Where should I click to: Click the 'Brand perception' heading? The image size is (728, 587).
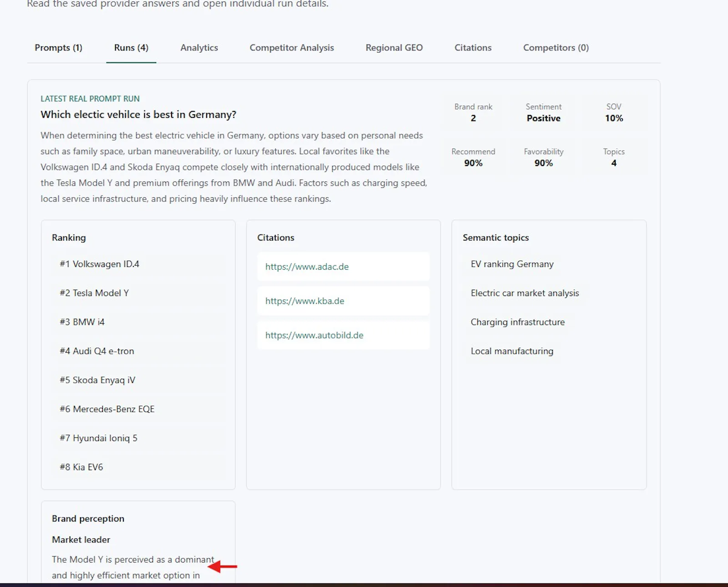tap(88, 519)
